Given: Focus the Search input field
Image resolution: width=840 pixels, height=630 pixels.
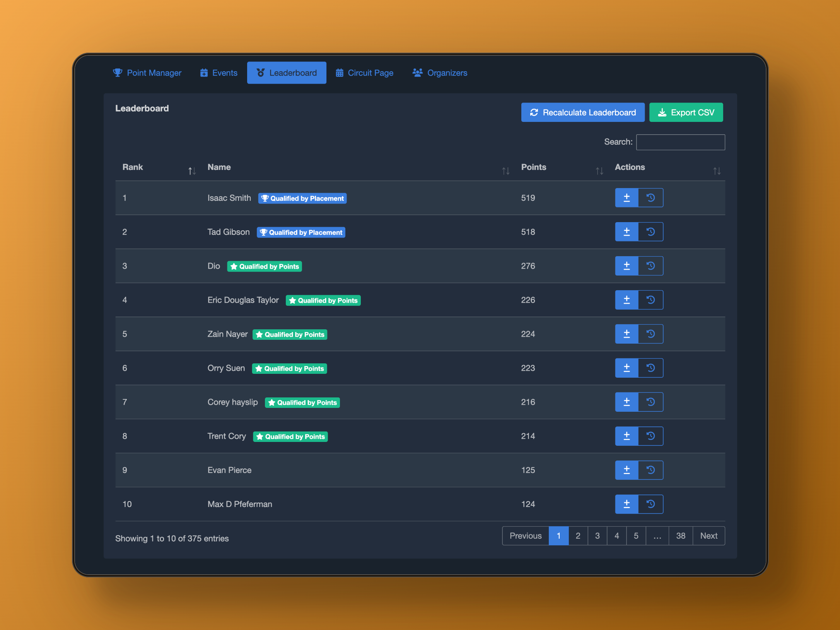Looking at the screenshot, I should coord(680,142).
